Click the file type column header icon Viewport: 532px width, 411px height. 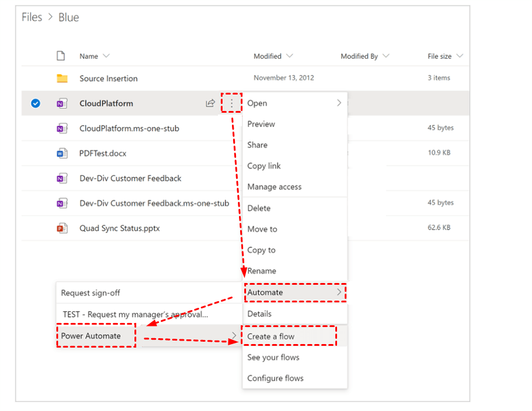point(60,56)
